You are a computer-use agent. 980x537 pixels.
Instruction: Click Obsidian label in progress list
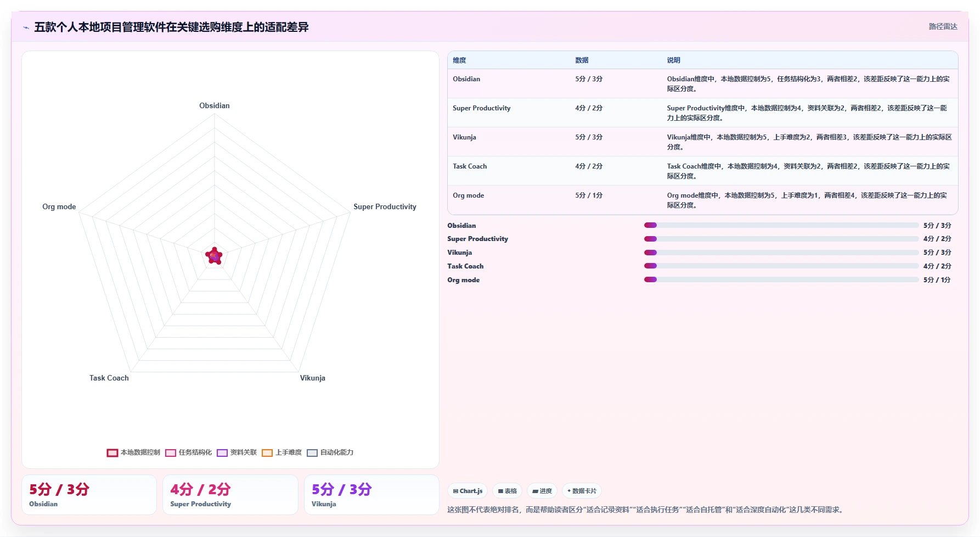pyautogui.click(x=461, y=226)
